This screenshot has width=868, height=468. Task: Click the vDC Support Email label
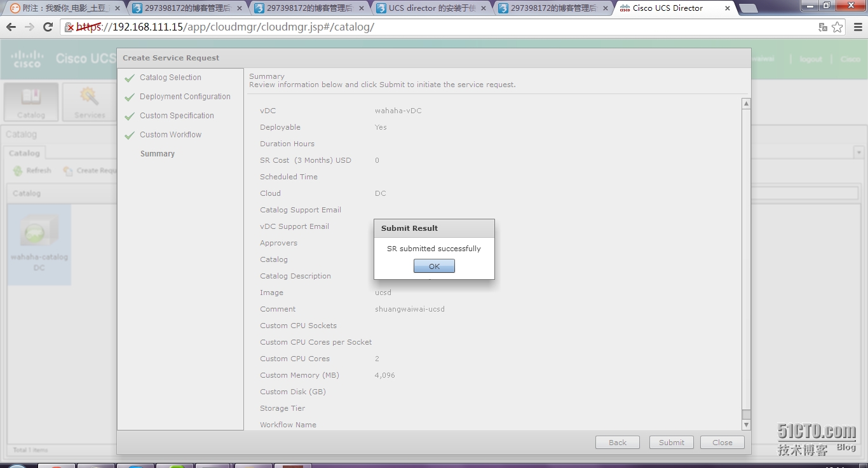tap(294, 226)
